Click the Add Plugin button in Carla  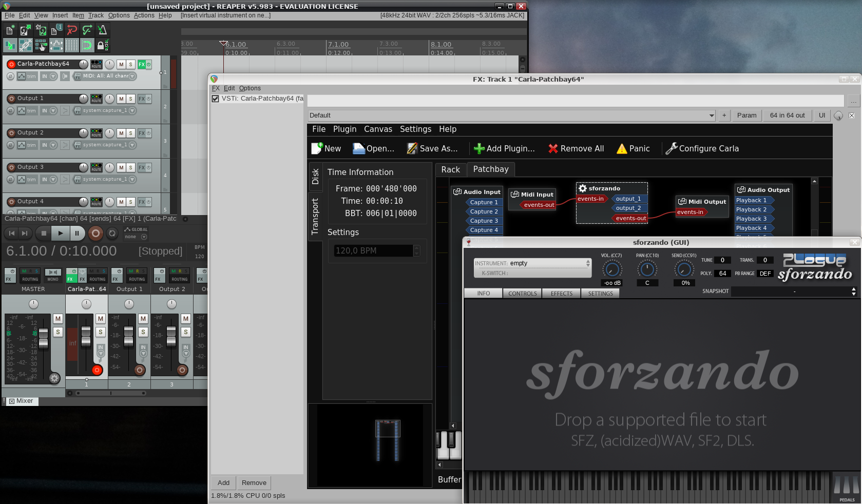tap(504, 149)
